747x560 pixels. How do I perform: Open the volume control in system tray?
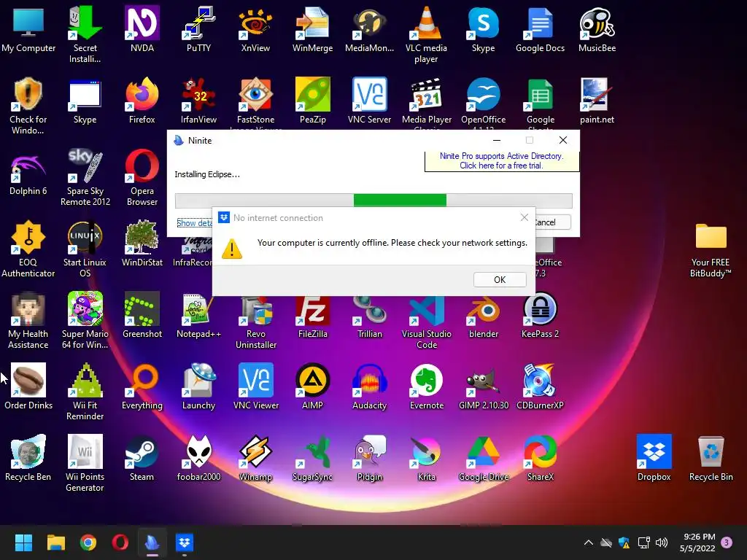tap(662, 542)
